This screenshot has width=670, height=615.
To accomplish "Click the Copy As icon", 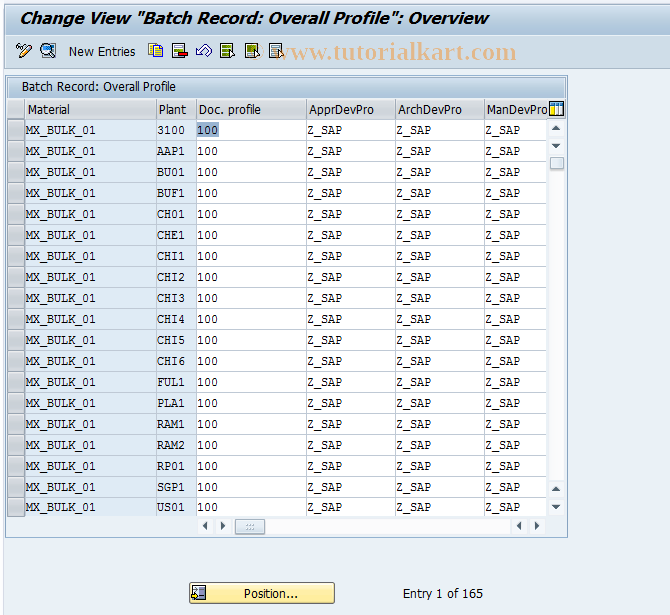I will tap(156, 51).
